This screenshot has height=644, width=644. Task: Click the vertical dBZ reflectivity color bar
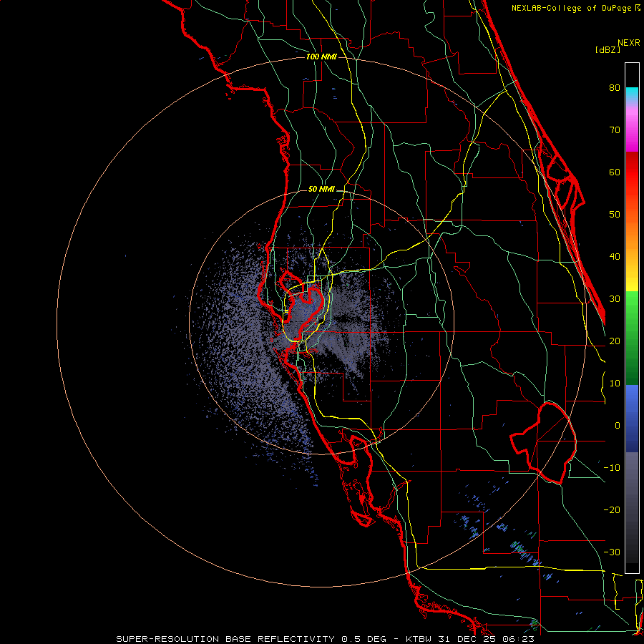[x=632, y=318]
